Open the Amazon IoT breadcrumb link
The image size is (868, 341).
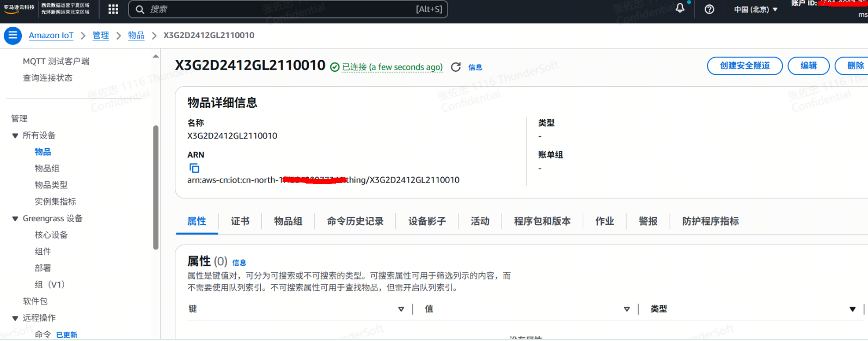click(51, 35)
